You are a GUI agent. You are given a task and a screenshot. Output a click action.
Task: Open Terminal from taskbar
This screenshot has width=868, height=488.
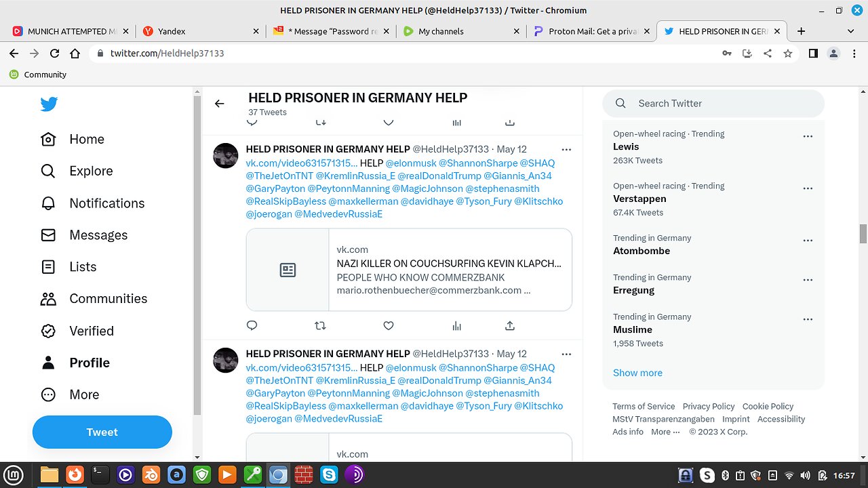point(100,475)
